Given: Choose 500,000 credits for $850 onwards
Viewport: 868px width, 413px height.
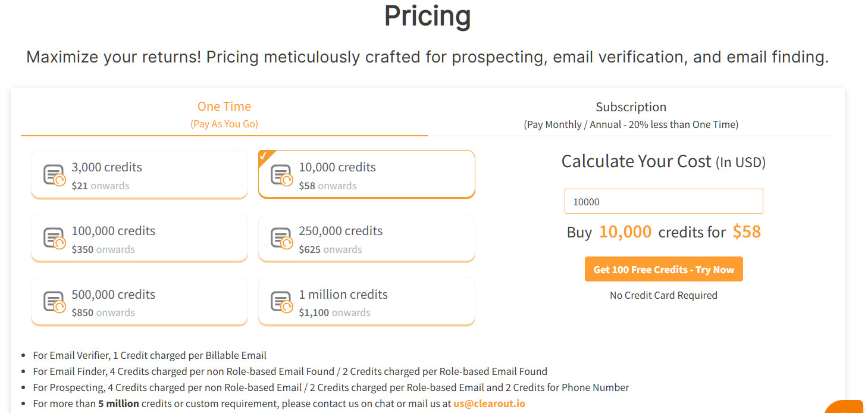Looking at the screenshot, I should click(x=139, y=302).
